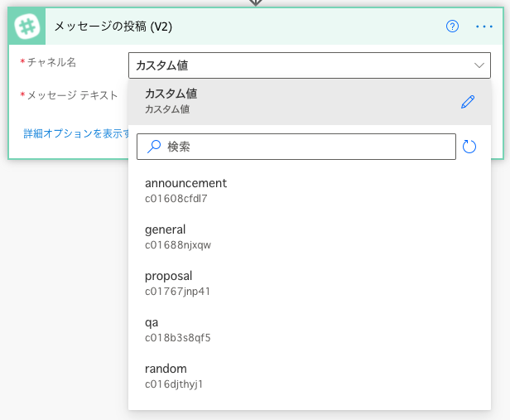Open the three-dot more options menu
The width and height of the screenshot is (510, 420).
click(484, 27)
